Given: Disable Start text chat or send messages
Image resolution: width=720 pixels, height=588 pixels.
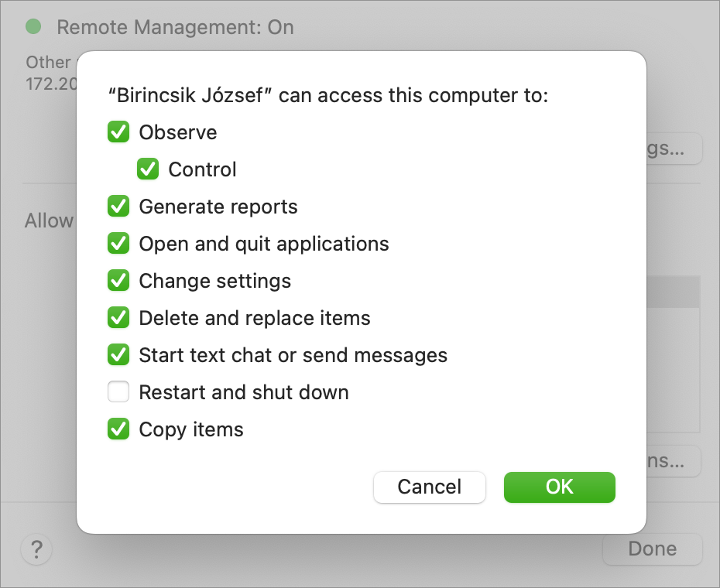Looking at the screenshot, I should coord(118,355).
